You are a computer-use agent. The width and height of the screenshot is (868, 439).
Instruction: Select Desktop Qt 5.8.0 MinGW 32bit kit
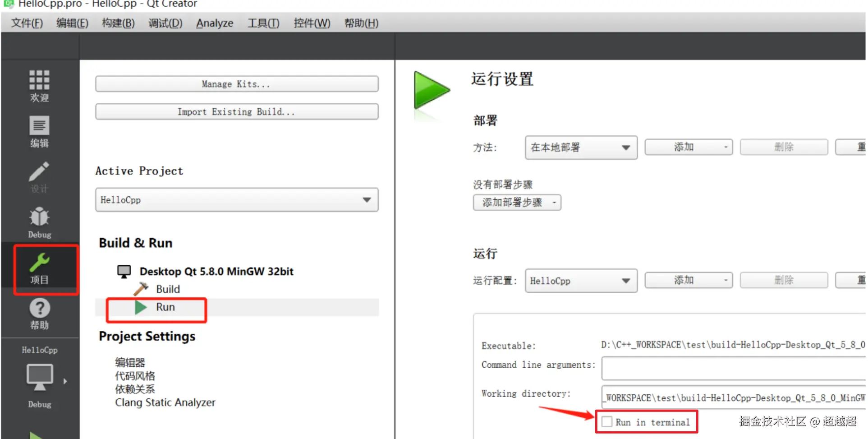click(216, 272)
